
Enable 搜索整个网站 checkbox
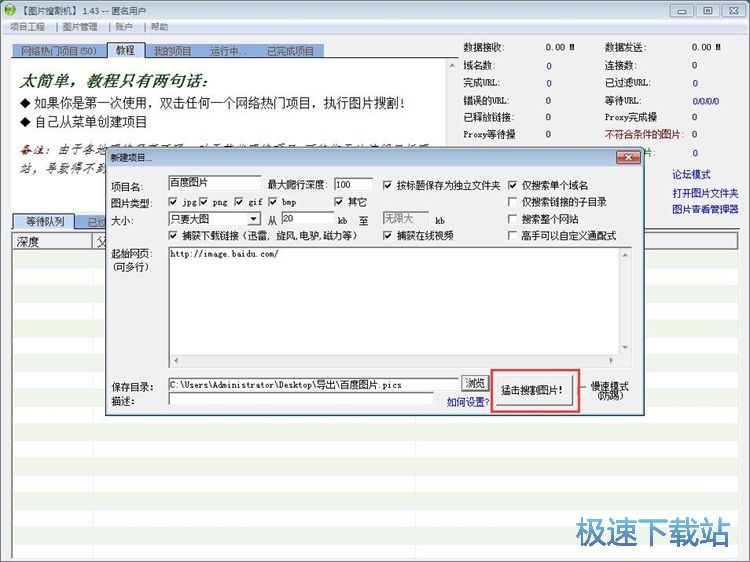point(512,219)
